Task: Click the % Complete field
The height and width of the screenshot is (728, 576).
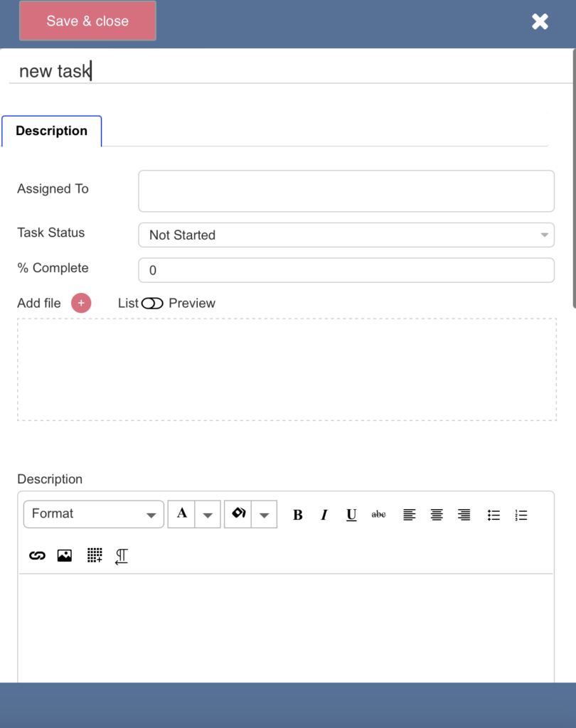Action: pos(346,270)
